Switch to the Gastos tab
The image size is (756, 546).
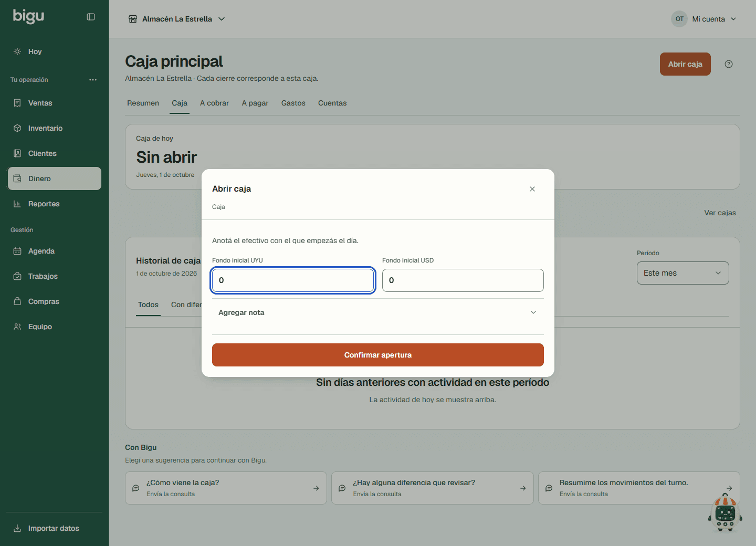(x=293, y=103)
